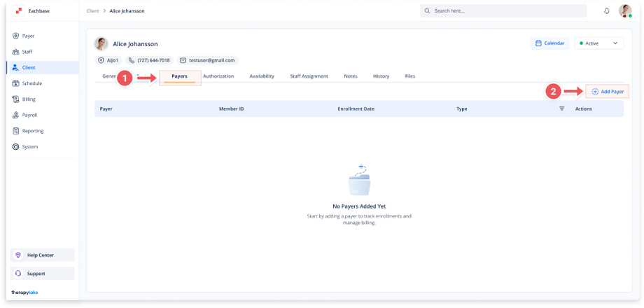Click the Enrollment Date column header
This screenshot has height=308, width=644.
click(x=356, y=108)
